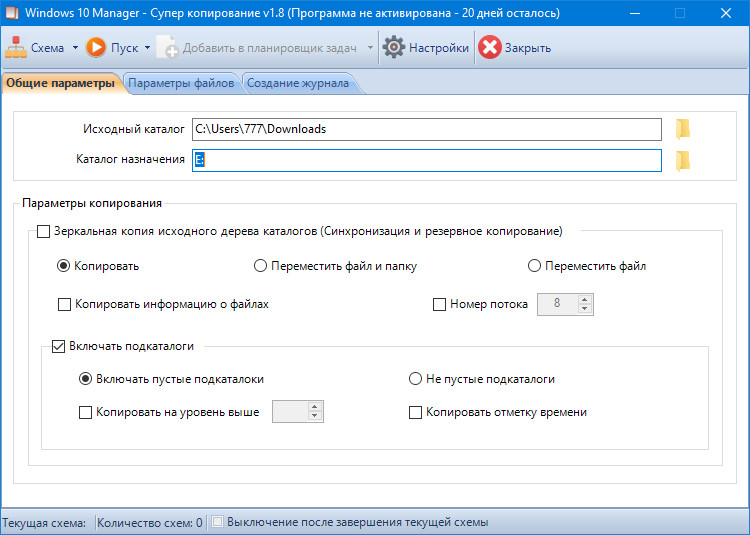Image resolution: width=750 pixels, height=535 pixels.
Task: Click the Текущая схема status text
Action: 44,523
